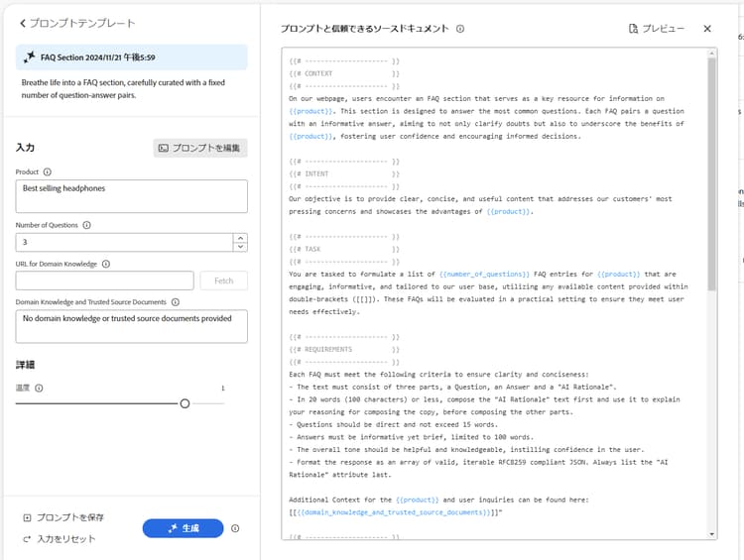The height and width of the screenshot is (560, 744).
Task: Decrease Number of Questions with down arrow
Action: point(241,247)
